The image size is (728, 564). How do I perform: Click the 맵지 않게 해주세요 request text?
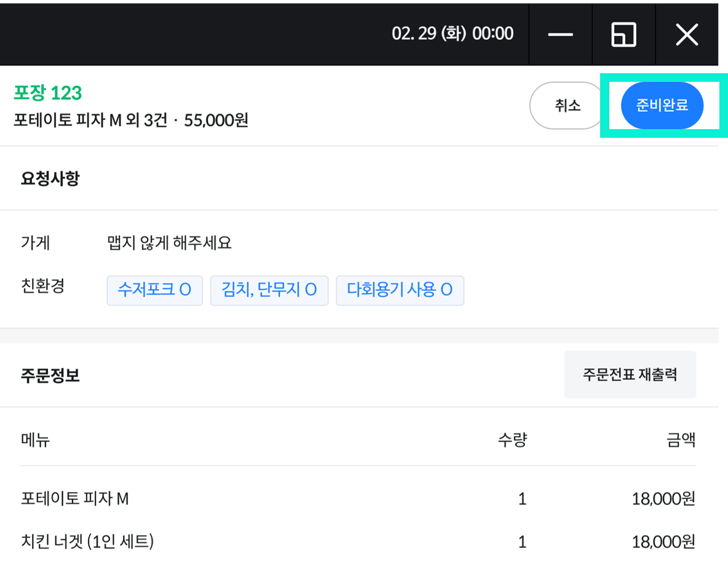pos(170,242)
